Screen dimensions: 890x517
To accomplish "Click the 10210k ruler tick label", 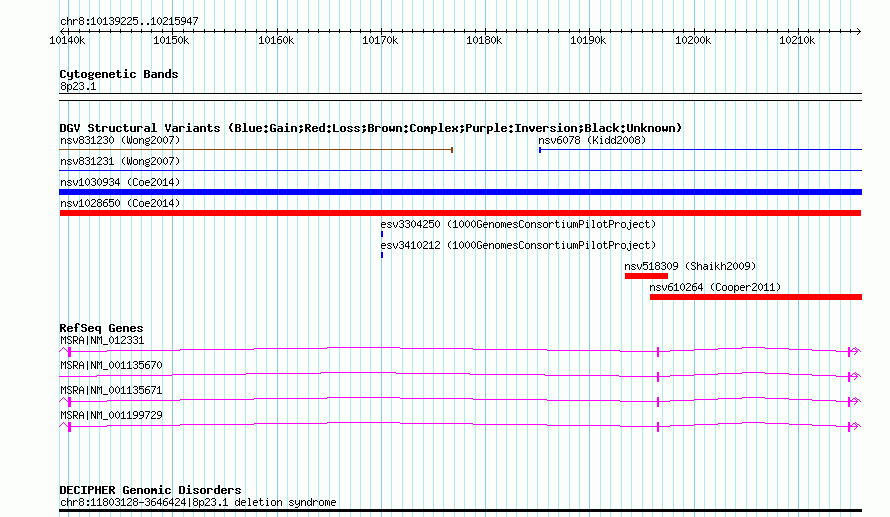I will point(797,40).
